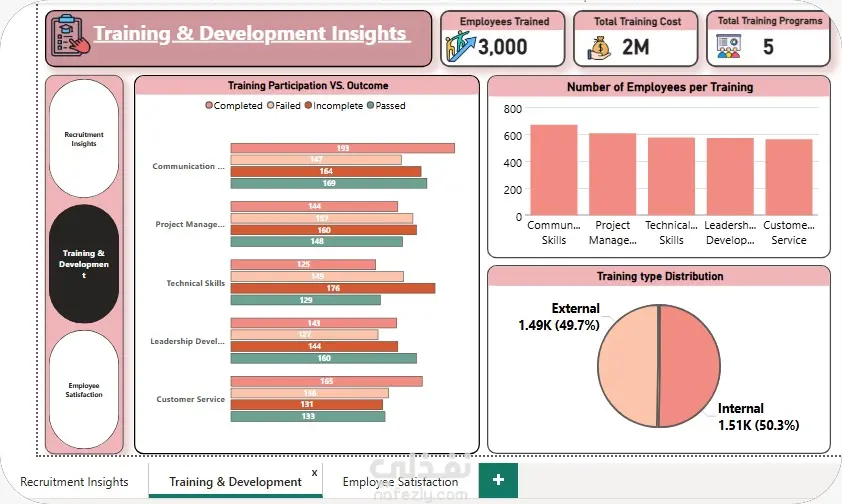Image resolution: width=842 pixels, height=504 pixels.
Task: Select Customer Service Passed bar 133
Action: 308,416
